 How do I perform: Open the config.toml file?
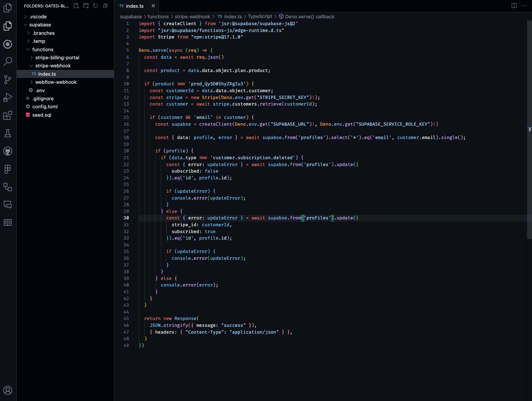click(65, 107)
